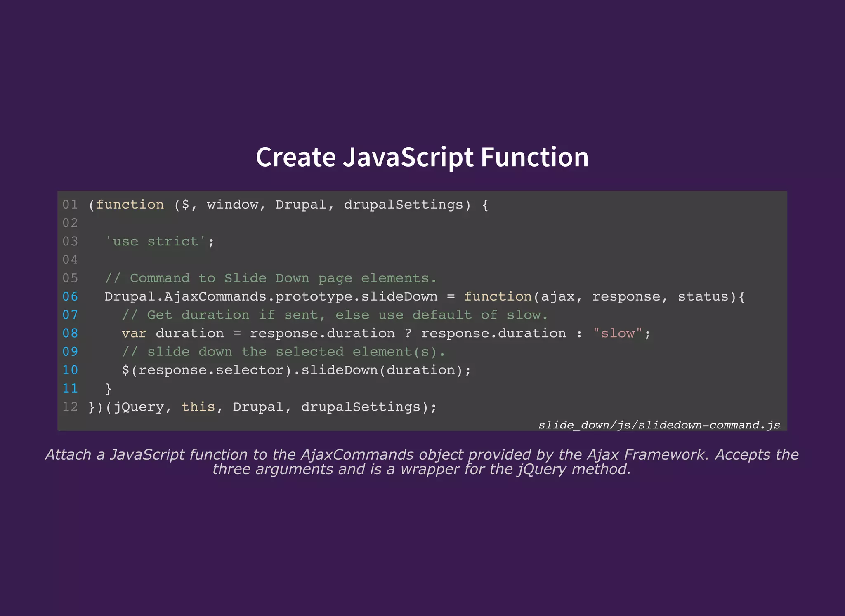Click line number 06 in the code block
845x616 pixels.
(70, 296)
